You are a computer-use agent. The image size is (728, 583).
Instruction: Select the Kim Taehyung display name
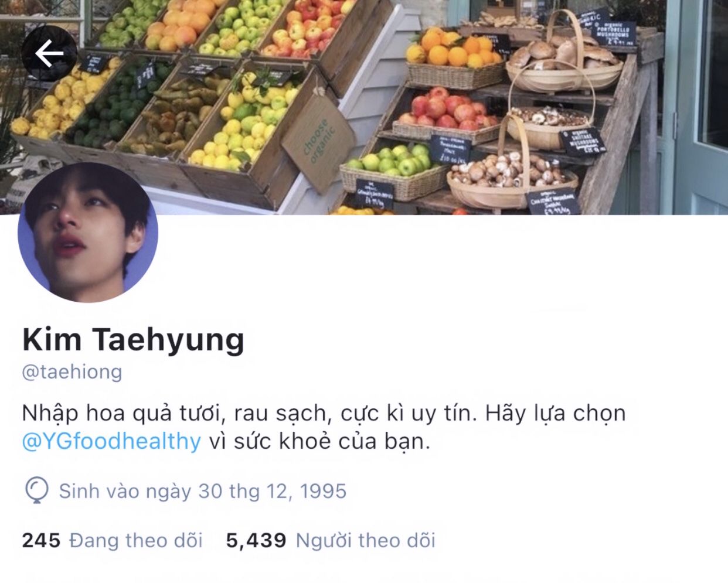(133, 339)
